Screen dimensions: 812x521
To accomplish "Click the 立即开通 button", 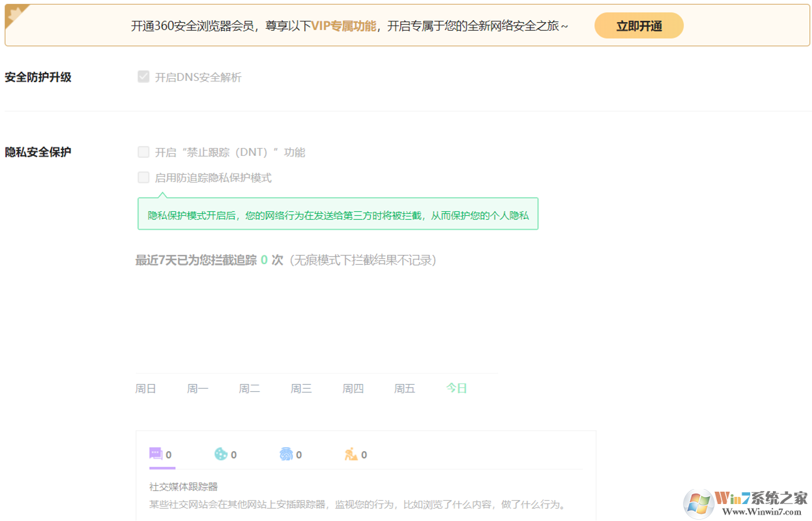I will click(639, 25).
